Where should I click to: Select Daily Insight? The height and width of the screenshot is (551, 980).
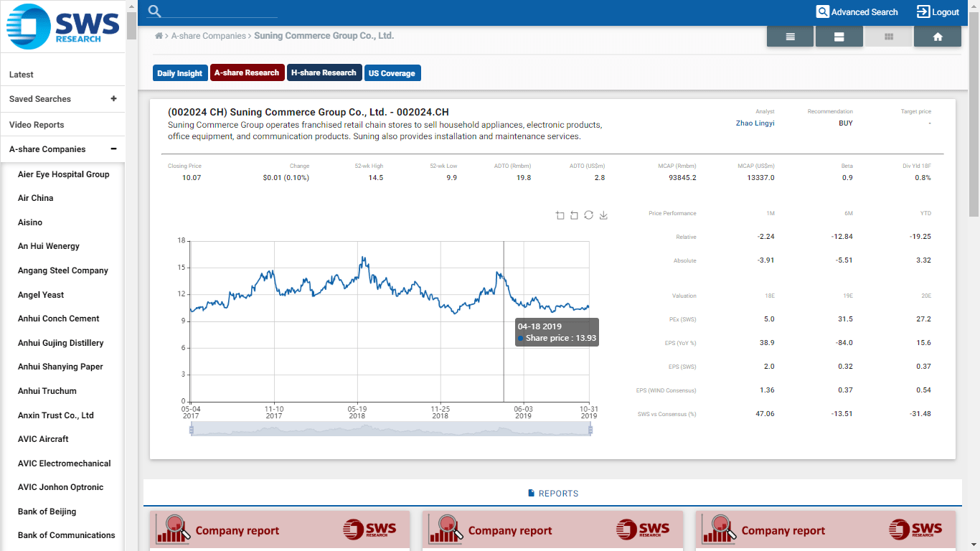pos(179,72)
